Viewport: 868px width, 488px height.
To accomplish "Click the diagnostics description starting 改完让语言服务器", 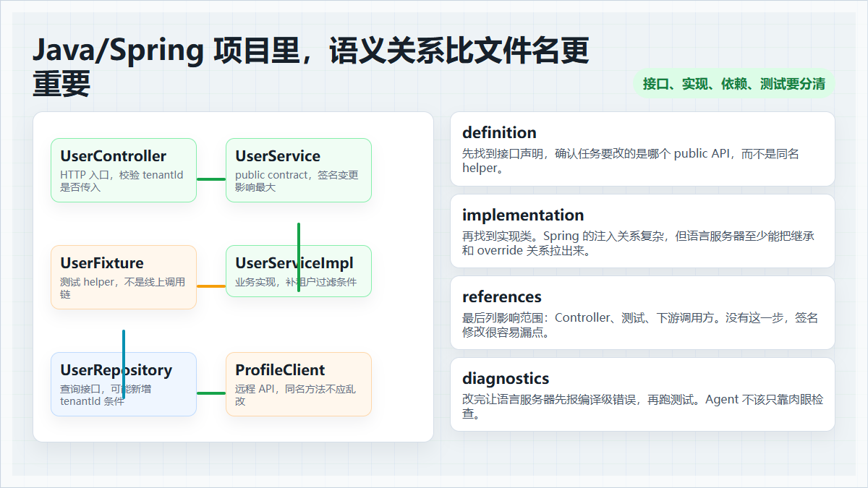I will (643, 406).
